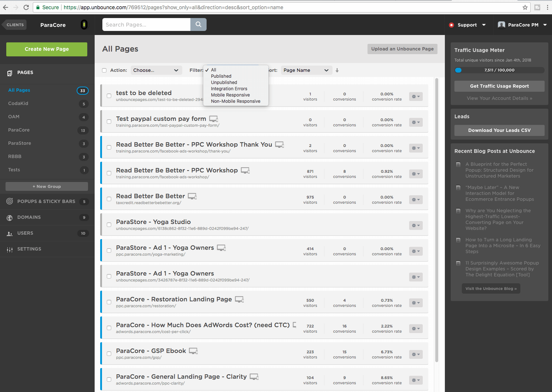Click desktop icon beside Test paypal custom pay form
The width and height of the screenshot is (552, 392).
point(214,119)
